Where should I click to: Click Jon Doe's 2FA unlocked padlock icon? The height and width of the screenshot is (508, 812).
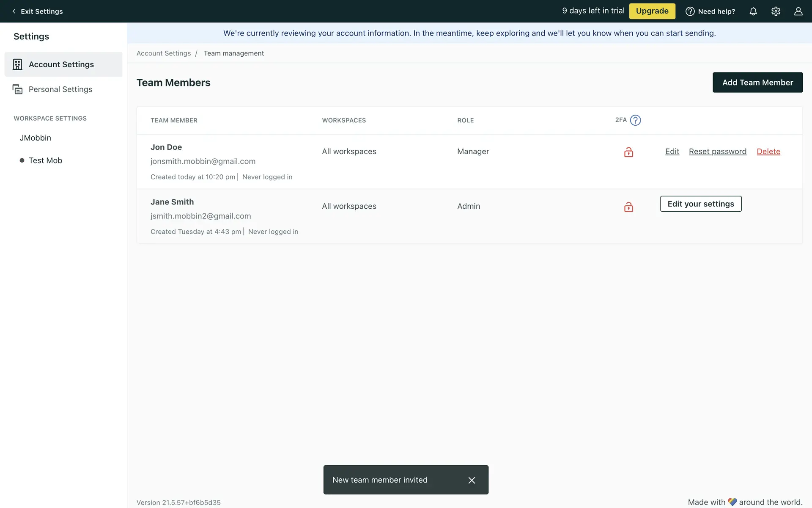coord(628,152)
